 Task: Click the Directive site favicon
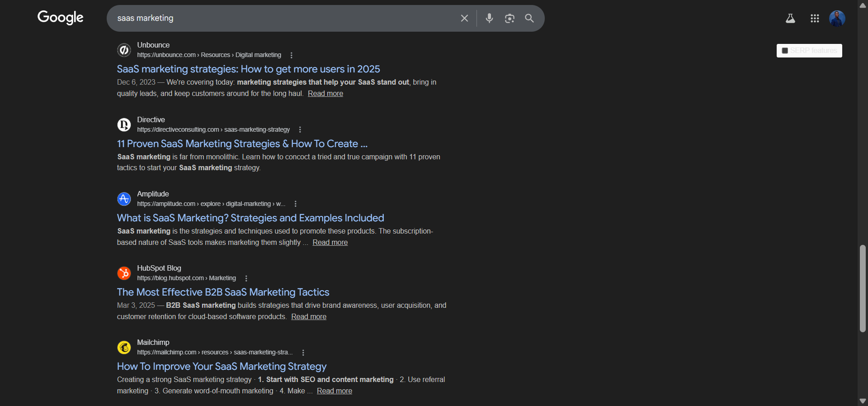(124, 124)
